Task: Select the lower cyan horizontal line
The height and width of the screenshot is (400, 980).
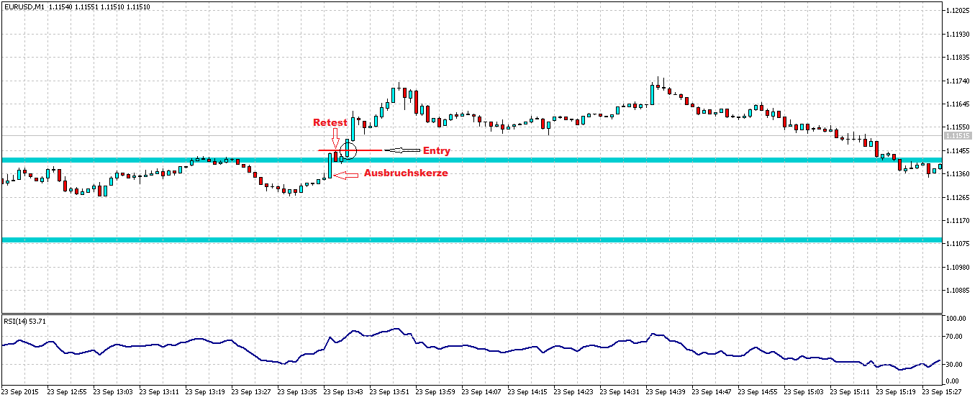Action: click(576, 240)
